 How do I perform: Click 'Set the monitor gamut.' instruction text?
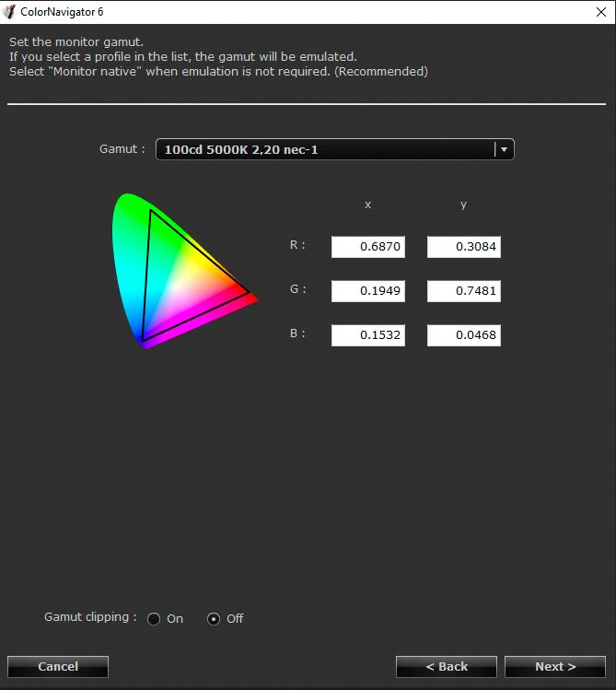tap(76, 41)
